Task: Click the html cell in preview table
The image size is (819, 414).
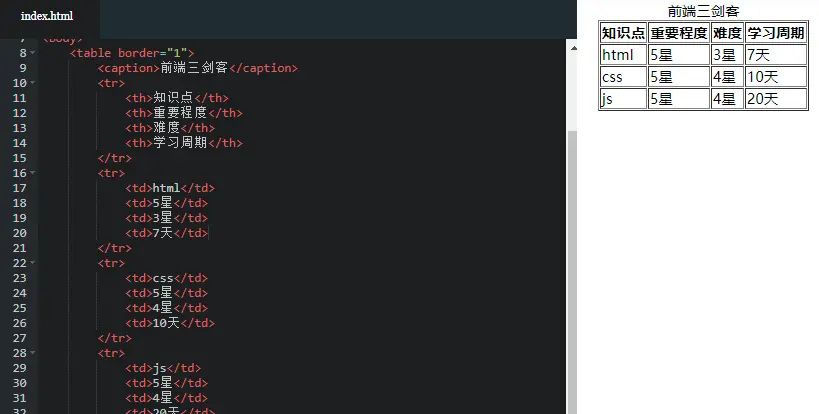Action: coord(623,54)
